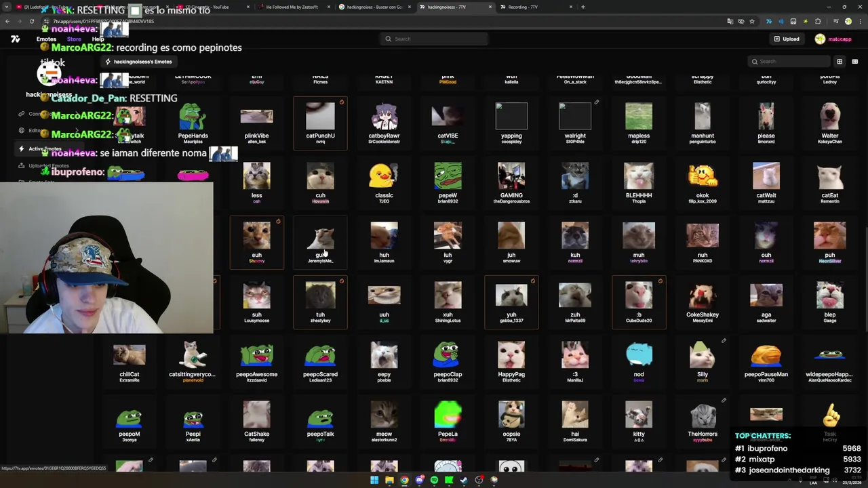868x488 pixels.
Task: Open File Explorer from taskbar
Action: click(389, 481)
